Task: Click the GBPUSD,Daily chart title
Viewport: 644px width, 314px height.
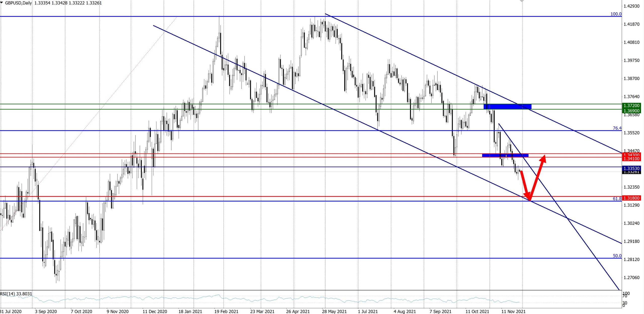Action: pos(18,3)
